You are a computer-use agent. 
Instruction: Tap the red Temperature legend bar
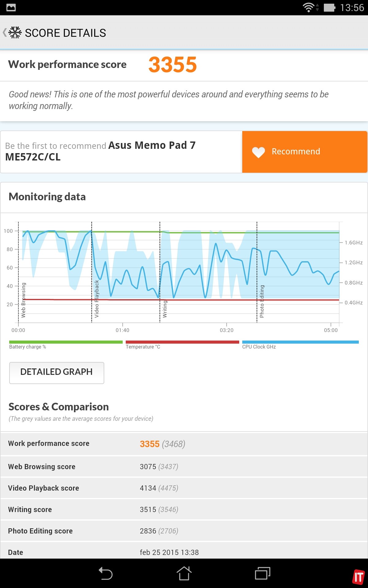pyautogui.click(x=182, y=342)
